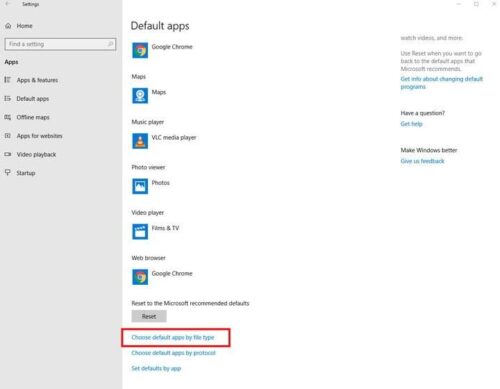Click the Maps category heading text
The width and height of the screenshot is (500, 389).
[x=138, y=77]
